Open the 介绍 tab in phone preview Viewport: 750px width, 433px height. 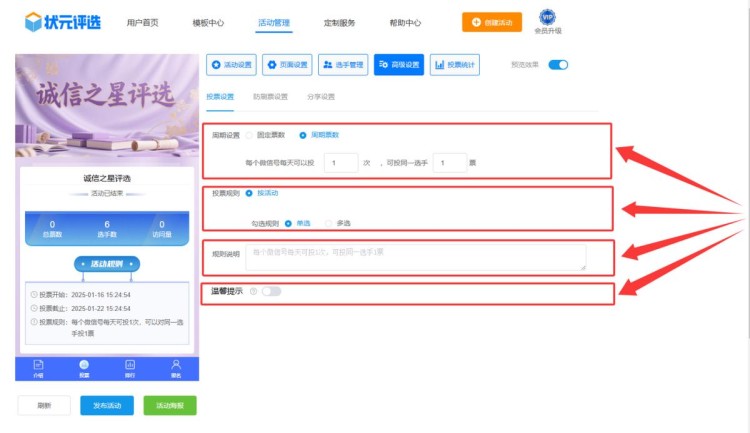point(38,367)
